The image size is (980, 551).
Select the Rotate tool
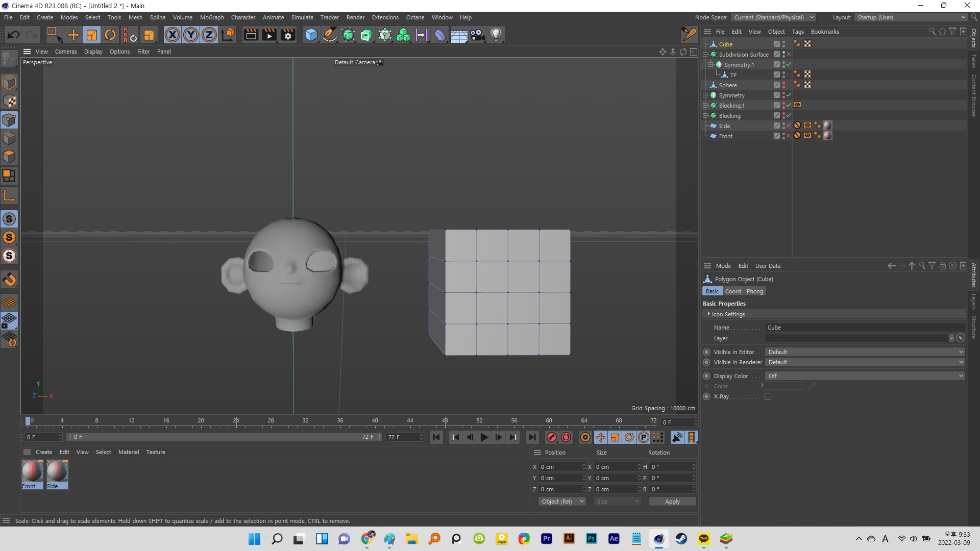110,35
